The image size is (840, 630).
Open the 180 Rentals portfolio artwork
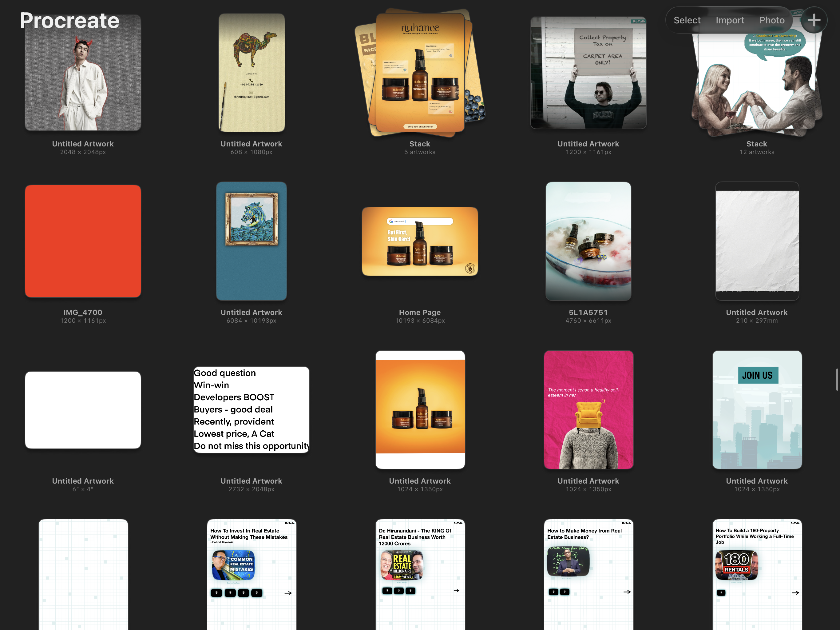[x=756, y=574]
